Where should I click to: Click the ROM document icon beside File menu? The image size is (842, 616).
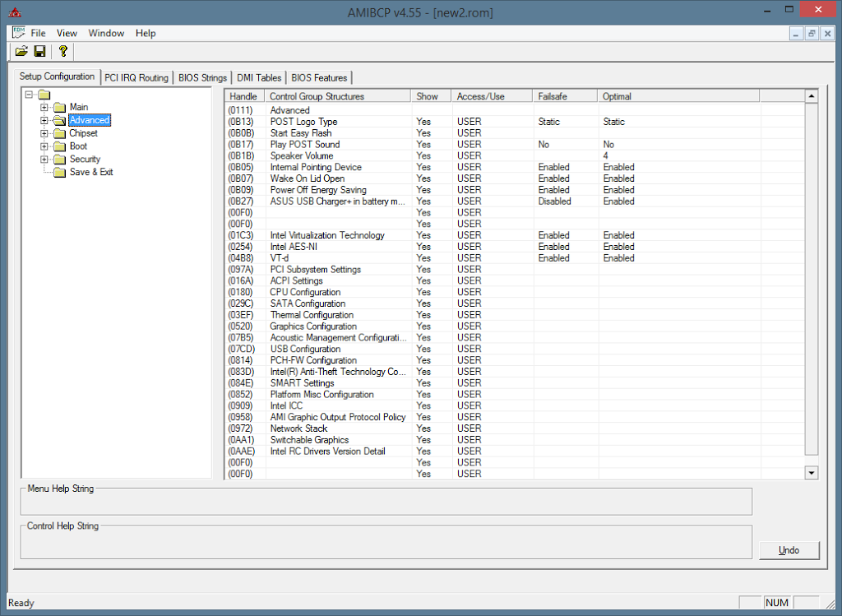(x=19, y=33)
